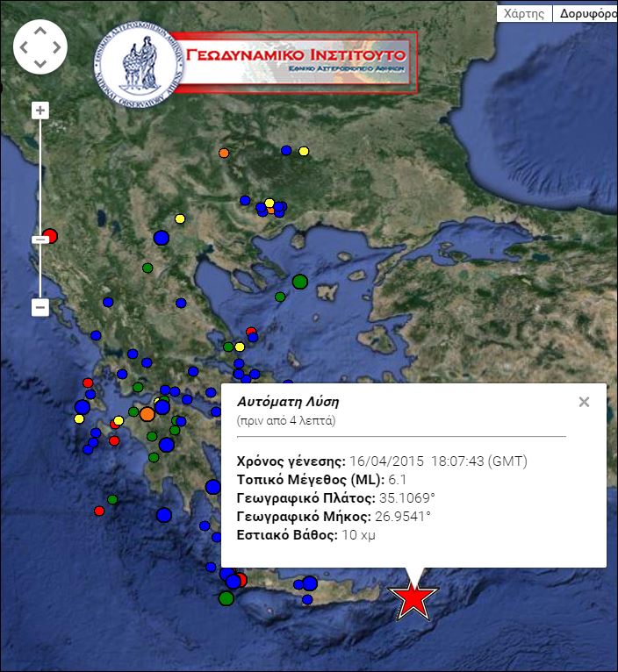Select the large green marker southwest of Crete
This screenshot has height=672, width=618.
[226, 597]
